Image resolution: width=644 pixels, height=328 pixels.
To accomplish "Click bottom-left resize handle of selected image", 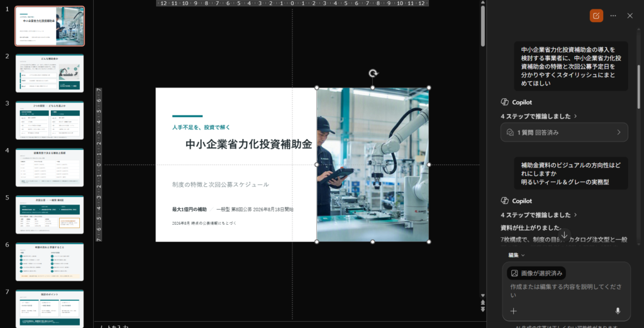I will 317,242.
